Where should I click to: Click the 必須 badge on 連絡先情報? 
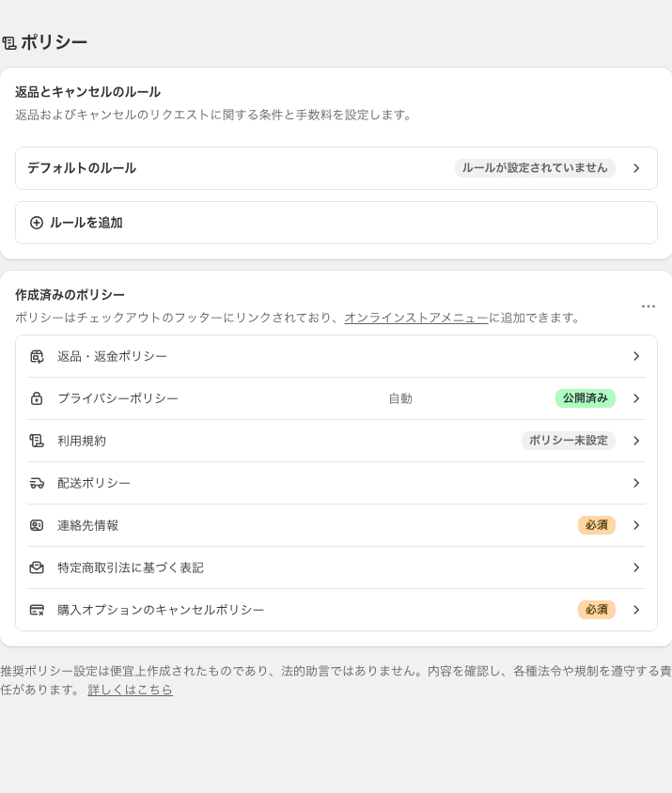[597, 525]
